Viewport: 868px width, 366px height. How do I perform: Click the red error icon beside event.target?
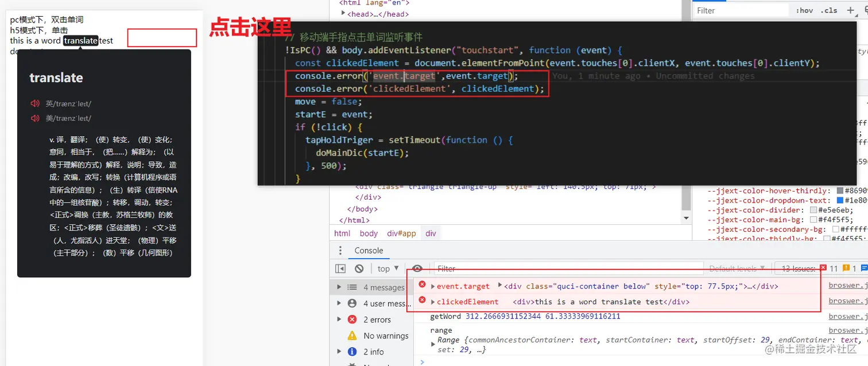point(423,285)
